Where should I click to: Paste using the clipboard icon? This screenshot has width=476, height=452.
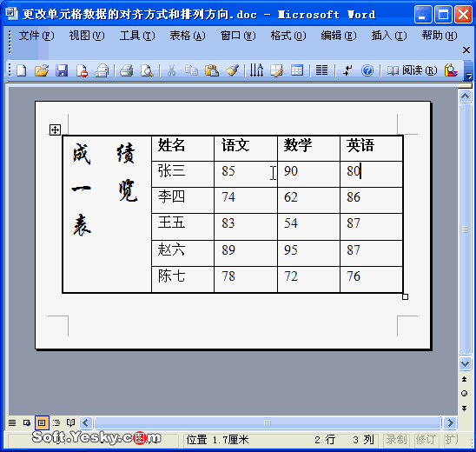pyautogui.click(x=212, y=70)
